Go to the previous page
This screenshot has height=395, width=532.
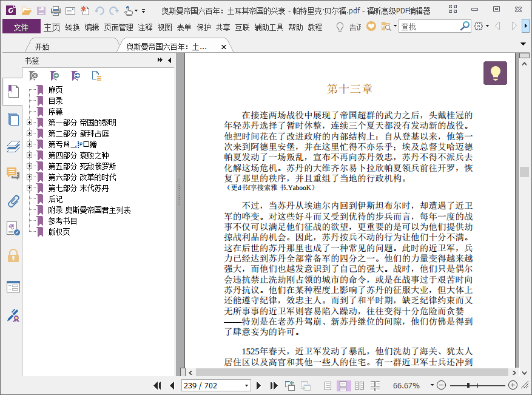point(172,385)
